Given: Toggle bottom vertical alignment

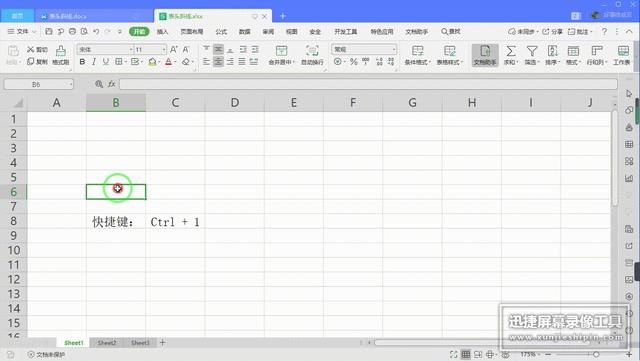Looking at the screenshot, I should coord(231,49).
